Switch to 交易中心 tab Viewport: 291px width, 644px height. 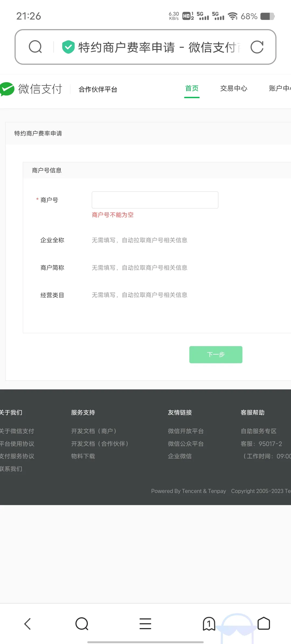(x=234, y=88)
